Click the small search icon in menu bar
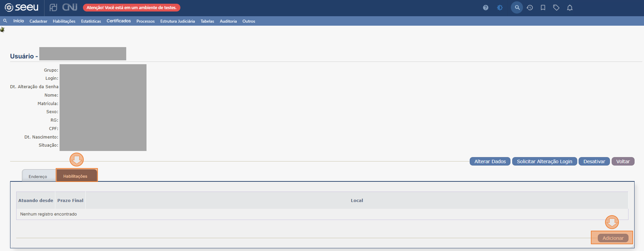This screenshot has height=251, width=644. pyautogui.click(x=5, y=21)
